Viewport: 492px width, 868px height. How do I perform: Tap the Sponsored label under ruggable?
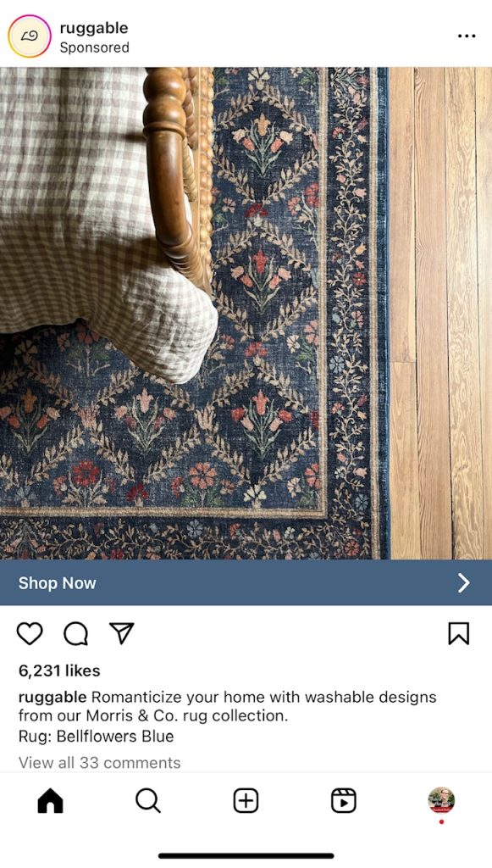point(95,47)
